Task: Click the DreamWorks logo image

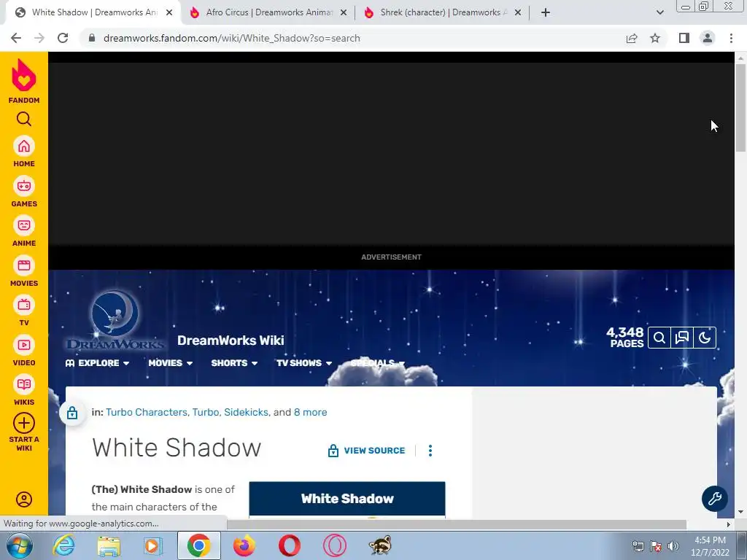Action: 115,320
